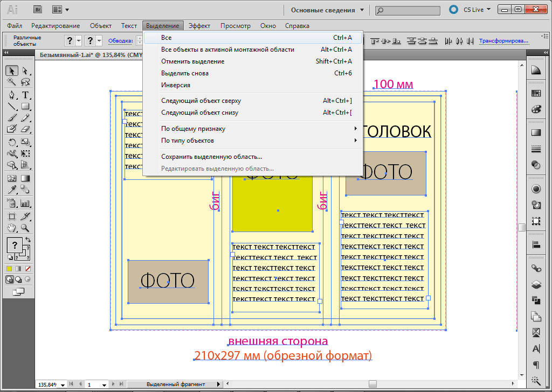Image resolution: width=552 pixels, height=392 pixels.
Task: Choose the Zoom magnifier tool
Action: 25,228
